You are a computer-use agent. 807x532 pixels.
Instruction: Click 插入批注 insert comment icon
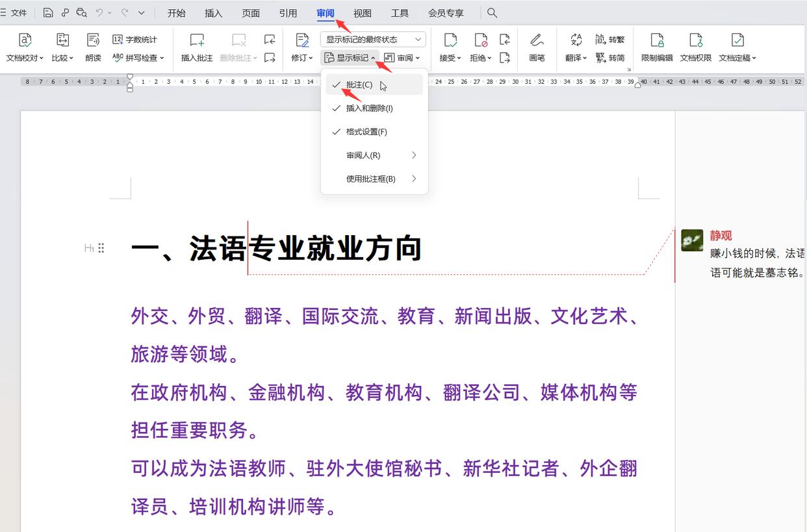(x=197, y=40)
